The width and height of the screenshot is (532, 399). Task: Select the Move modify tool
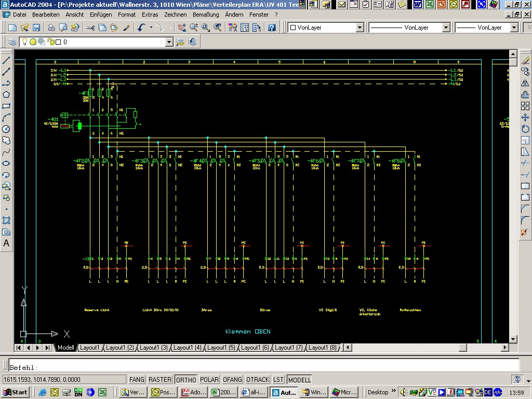pyautogui.click(x=525, y=117)
